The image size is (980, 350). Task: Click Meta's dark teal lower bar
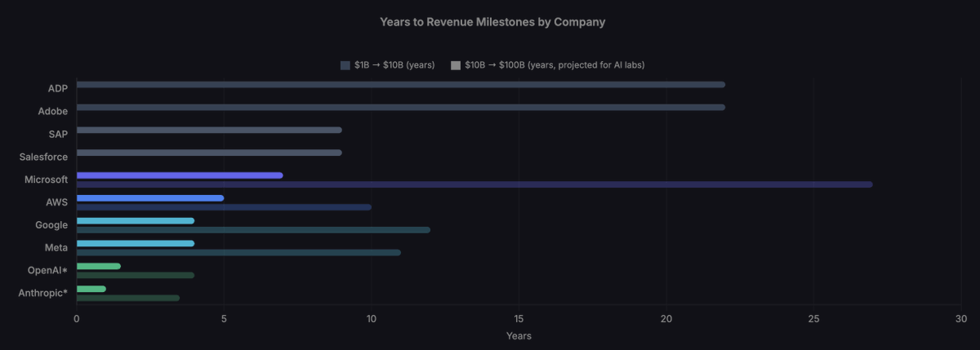point(238,252)
